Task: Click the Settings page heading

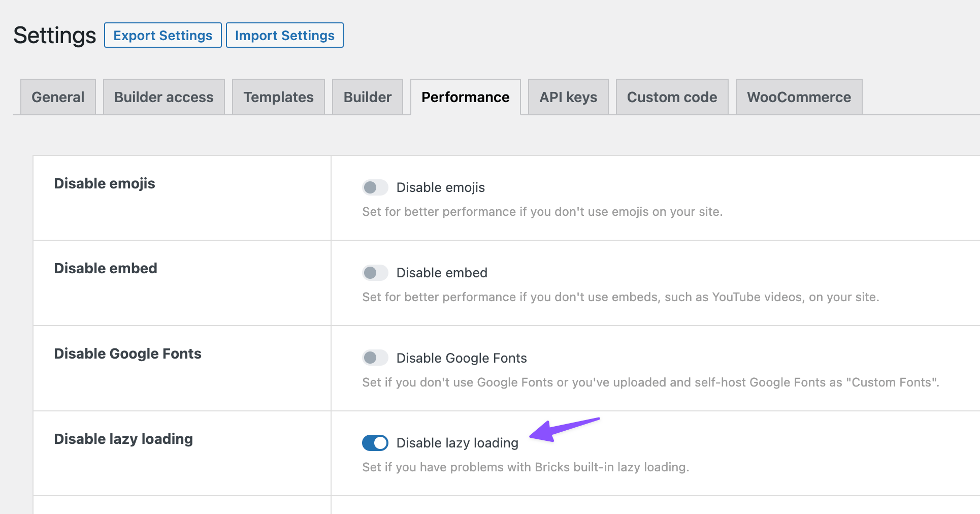Action: 55,36
